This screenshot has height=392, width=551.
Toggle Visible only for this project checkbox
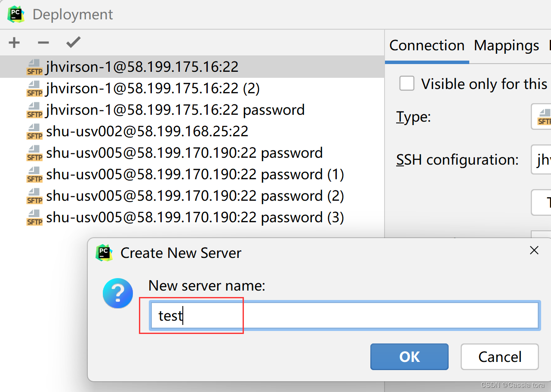[x=407, y=83]
